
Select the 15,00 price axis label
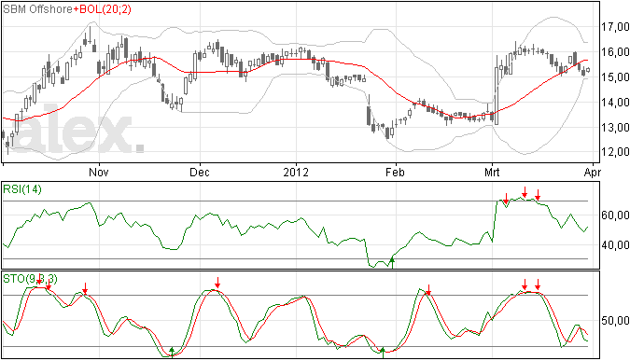click(x=615, y=77)
